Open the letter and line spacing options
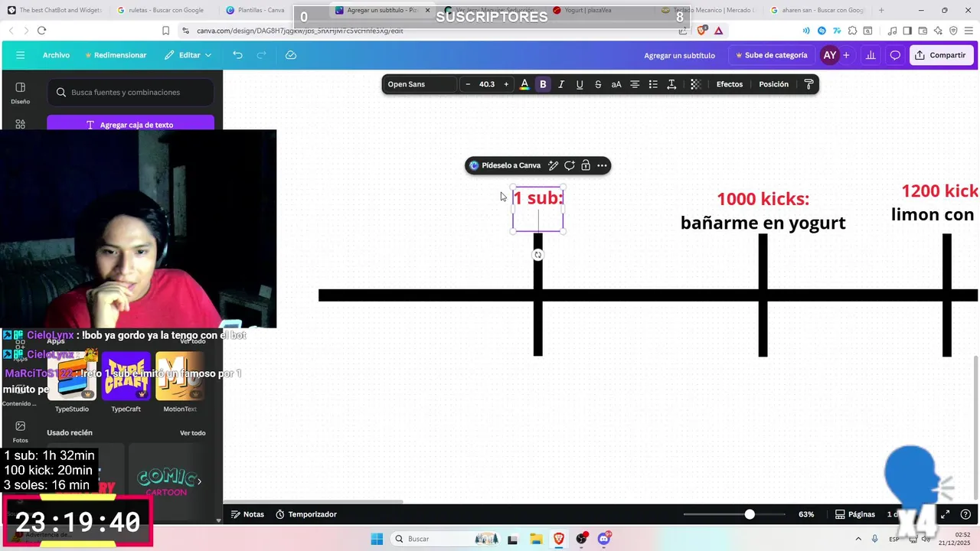 click(671, 84)
